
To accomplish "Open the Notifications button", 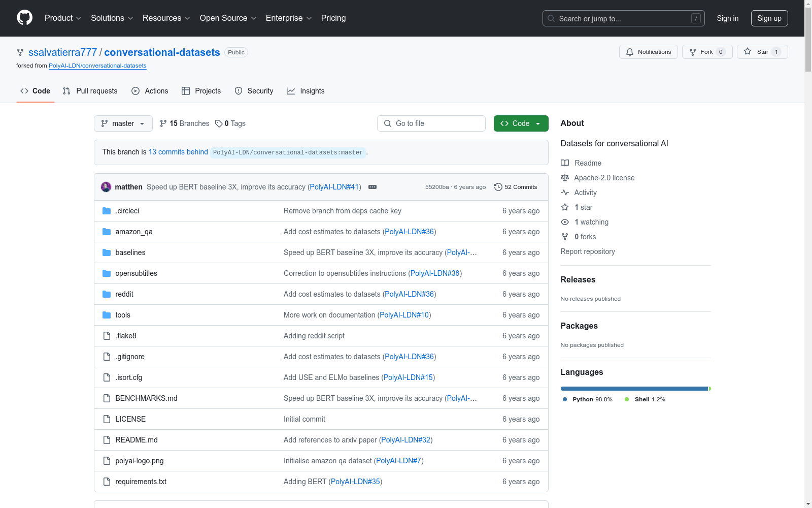I will [x=649, y=52].
